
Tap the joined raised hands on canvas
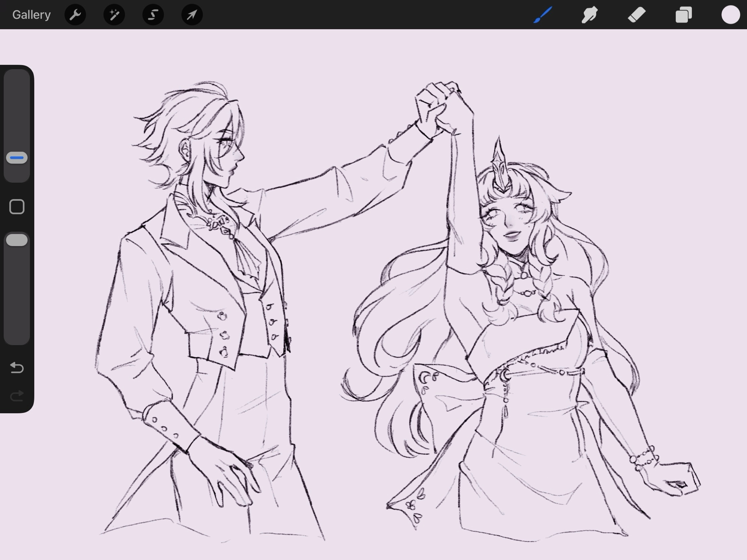[443, 108]
